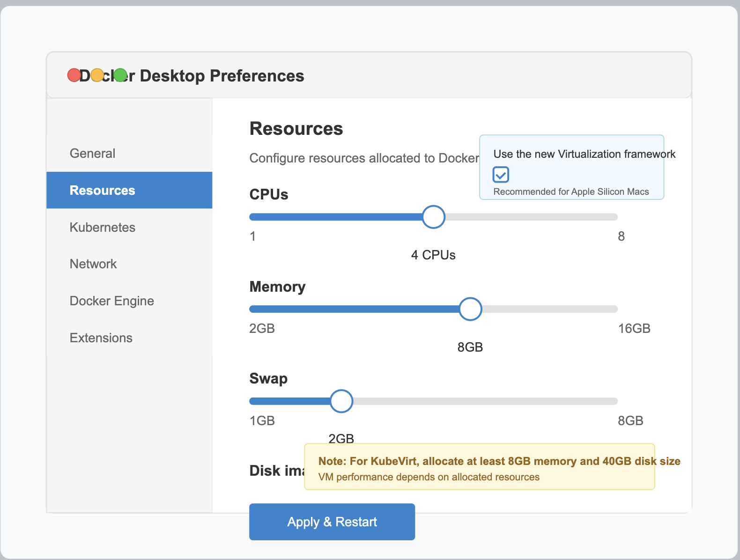Click the yellow minimize window button
The width and height of the screenshot is (740, 560).
(x=97, y=75)
